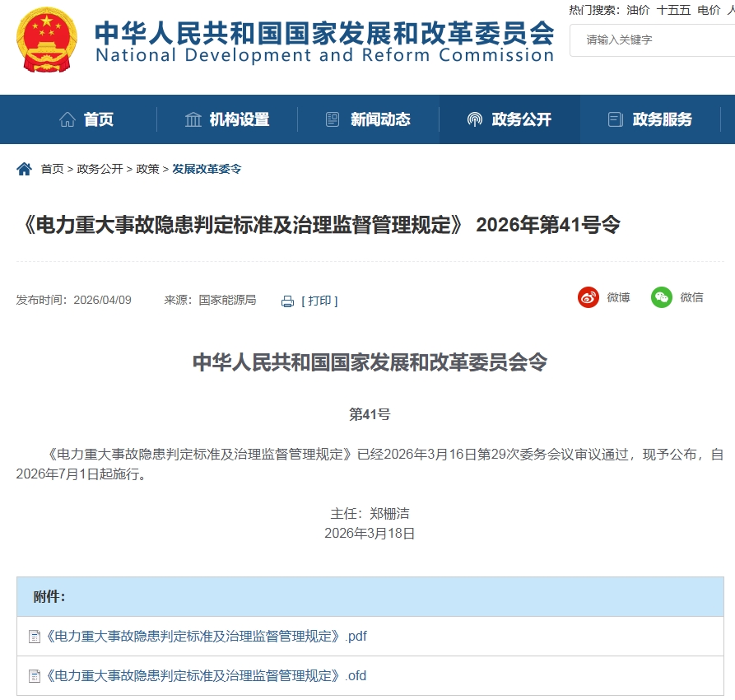Share the article via the 微信 icon
Screen dimensions: 735x700
click(x=661, y=297)
